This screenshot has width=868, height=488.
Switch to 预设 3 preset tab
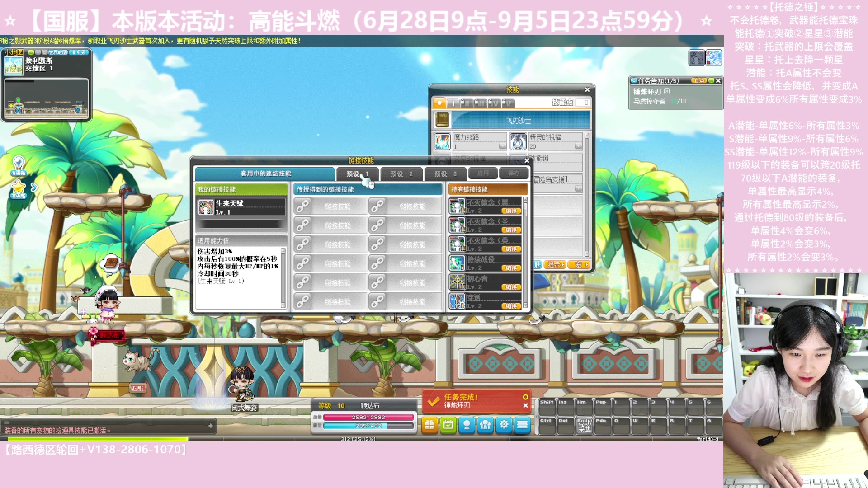[x=445, y=174]
